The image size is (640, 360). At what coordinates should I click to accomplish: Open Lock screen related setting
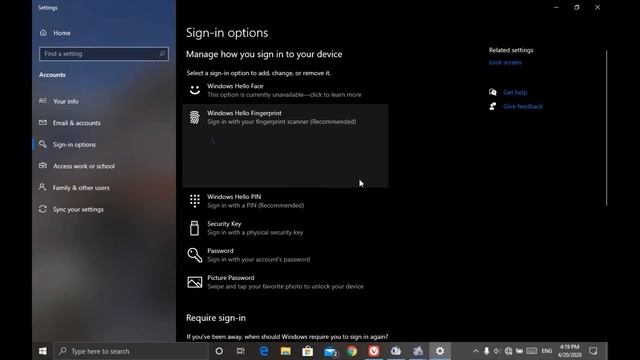(505, 62)
